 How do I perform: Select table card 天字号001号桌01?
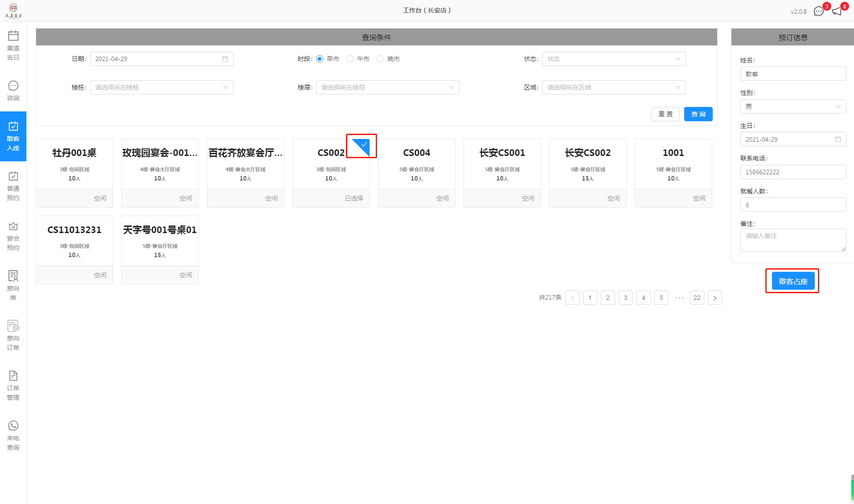(x=160, y=250)
